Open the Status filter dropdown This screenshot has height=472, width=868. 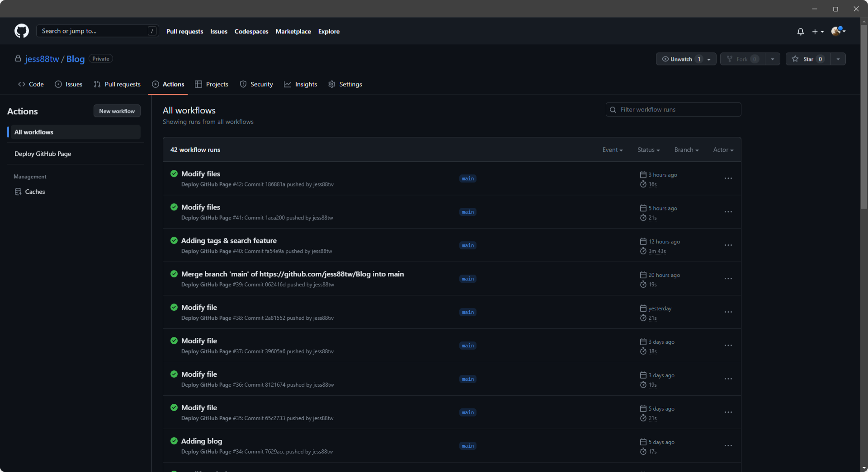pos(649,150)
